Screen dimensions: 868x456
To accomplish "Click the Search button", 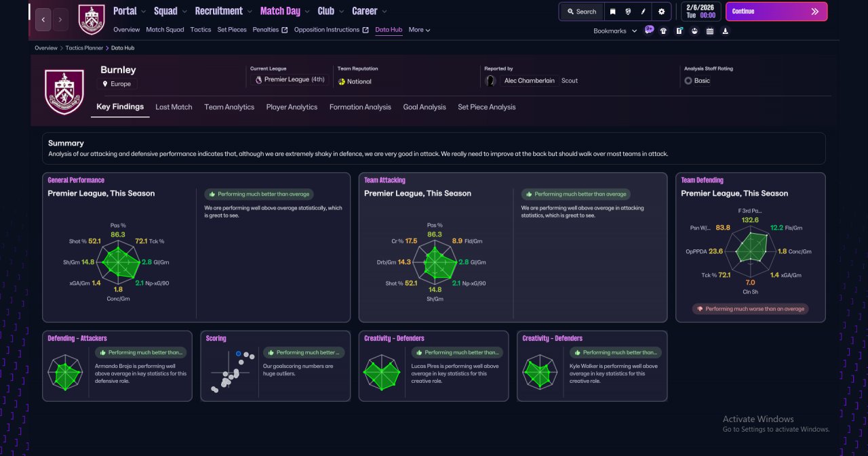I will click(x=581, y=12).
